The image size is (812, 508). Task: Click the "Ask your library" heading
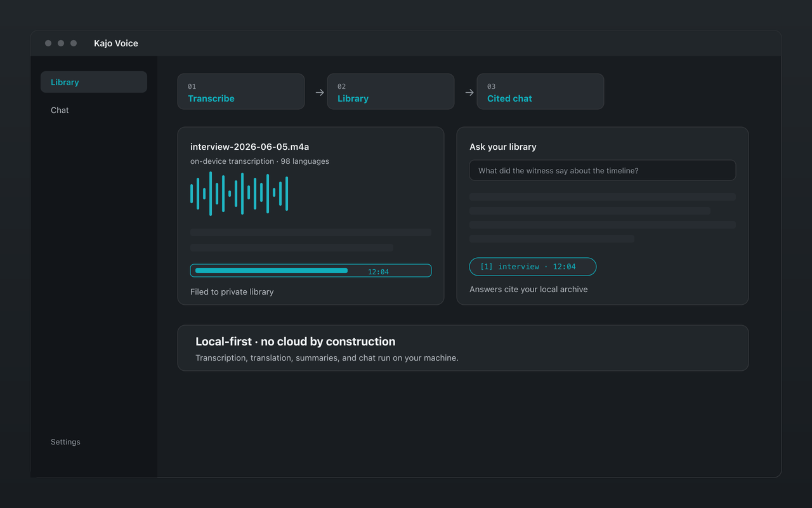[503, 147]
